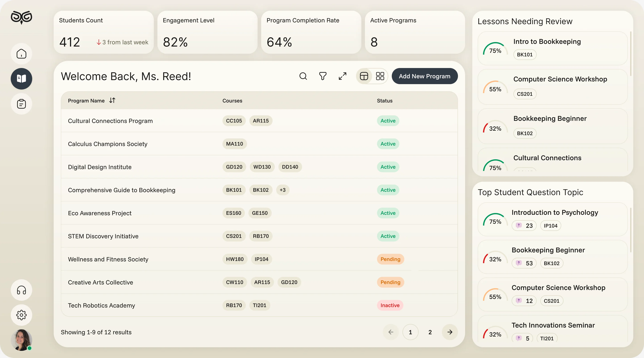The image size is (644, 358).
Task: Open the Cultural Connections Program row
Action: (x=259, y=121)
